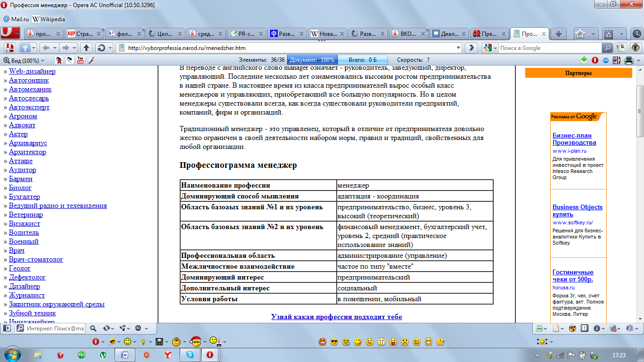Click the printer icon in the view toolbar
Image resolution: width=644 pixels, height=362 pixels.
point(628,60)
